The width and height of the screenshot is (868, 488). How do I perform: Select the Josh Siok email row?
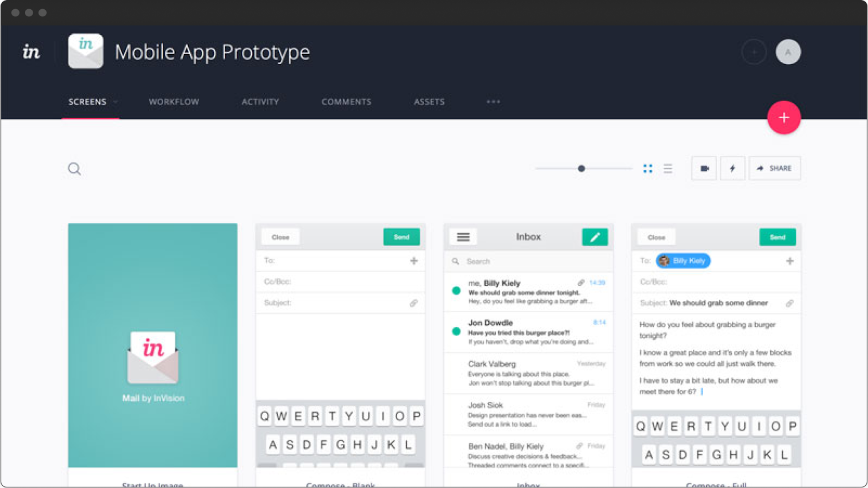click(x=528, y=414)
